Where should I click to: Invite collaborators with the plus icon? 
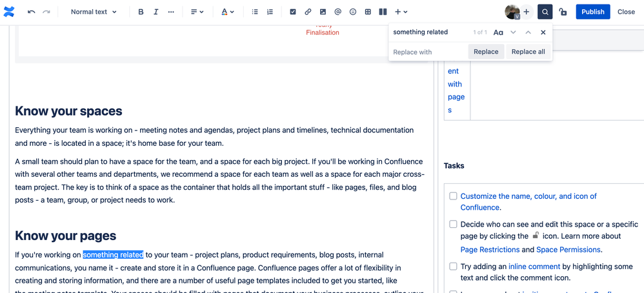pyautogui.click(x=526, y=12)
